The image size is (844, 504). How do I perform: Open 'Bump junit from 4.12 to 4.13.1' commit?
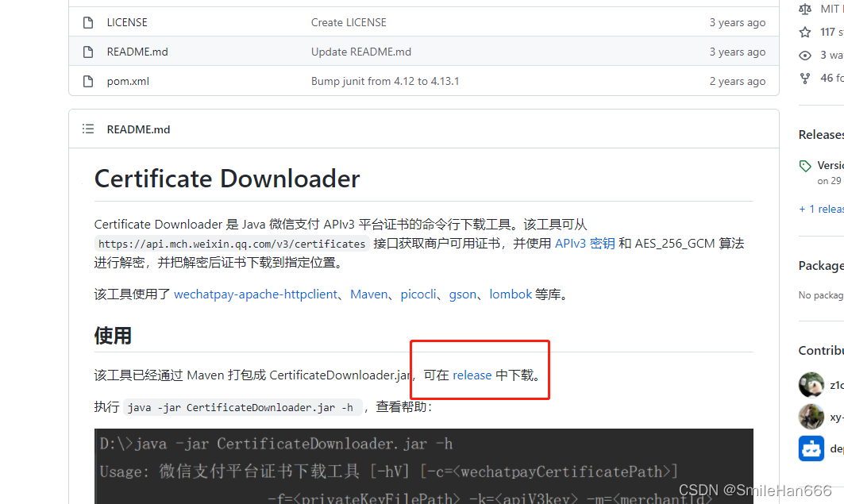[x=385, y=81]
